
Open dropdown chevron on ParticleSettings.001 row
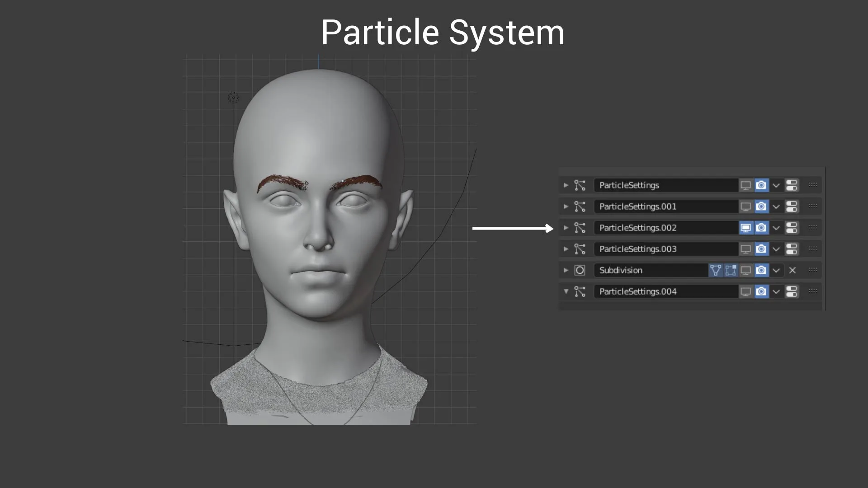(x=776, y=206)
